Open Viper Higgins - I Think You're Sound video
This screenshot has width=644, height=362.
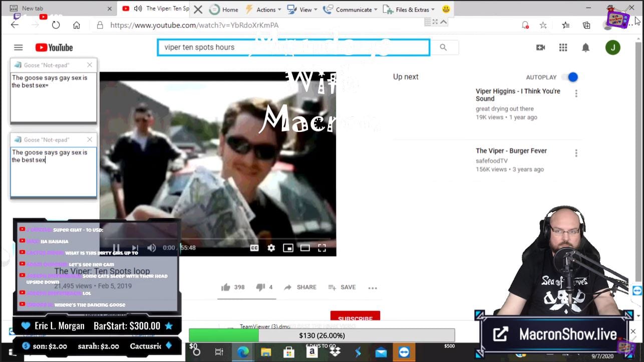(x=518, y=95)
